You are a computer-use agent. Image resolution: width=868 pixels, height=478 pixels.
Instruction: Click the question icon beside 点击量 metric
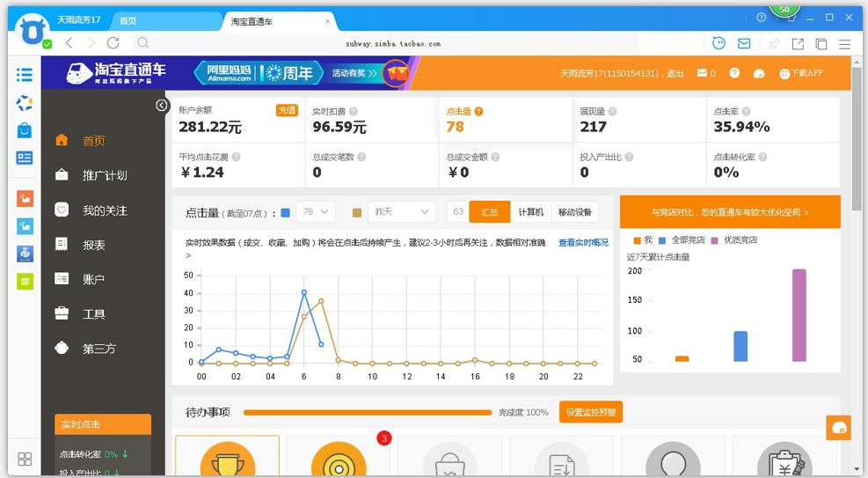coord(478,111)
